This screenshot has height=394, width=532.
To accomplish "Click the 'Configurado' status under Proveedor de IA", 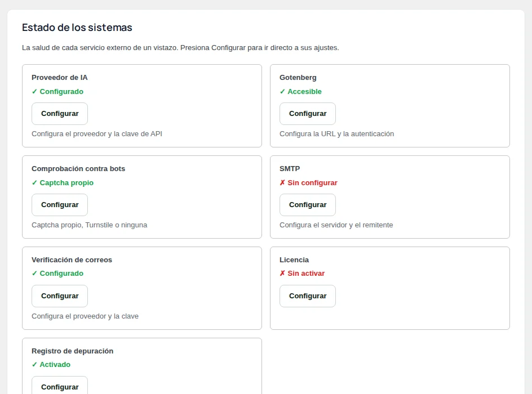I will [x=57, y=92].
